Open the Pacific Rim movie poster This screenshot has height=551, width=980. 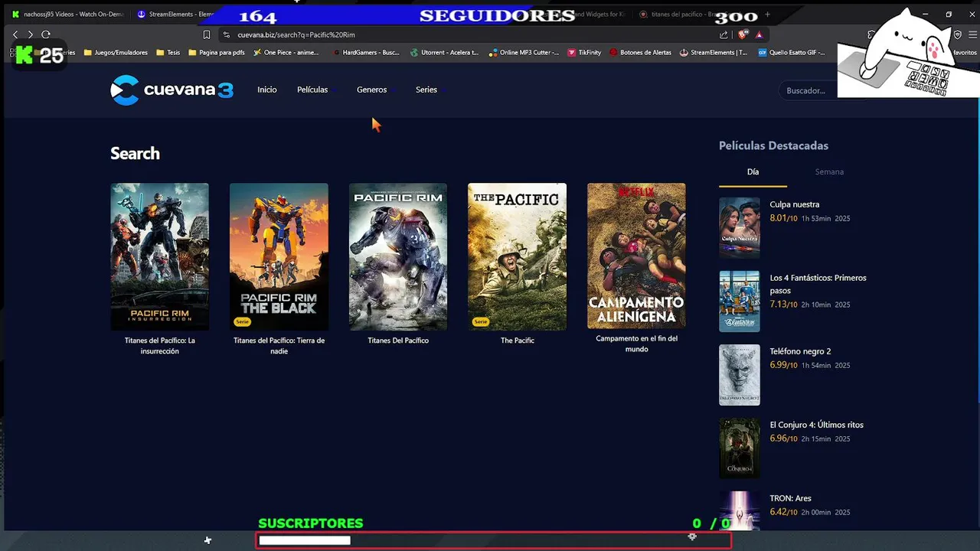pyautogui.click(x=398, y=256)
